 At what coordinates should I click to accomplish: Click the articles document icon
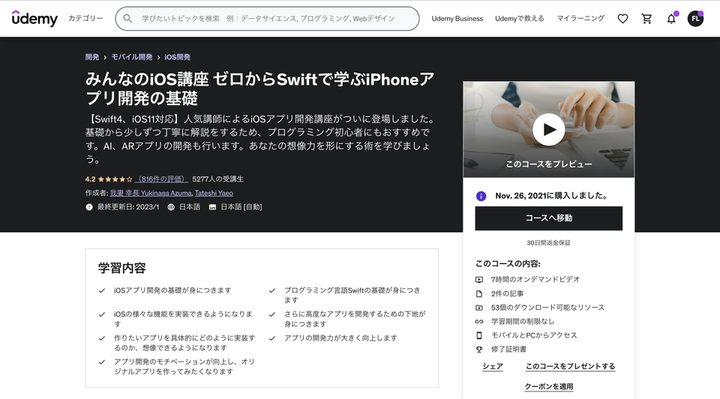(479, 294)
